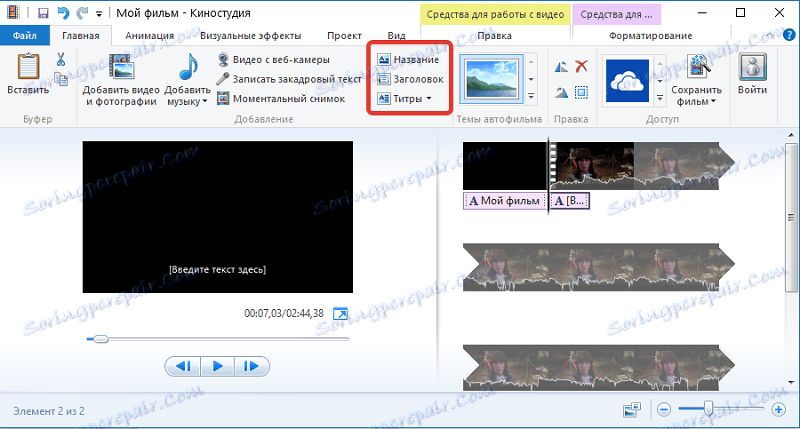Start Webcam video (Видео с веб-камеры)
The image size is (800, 429).
point(273,59)
